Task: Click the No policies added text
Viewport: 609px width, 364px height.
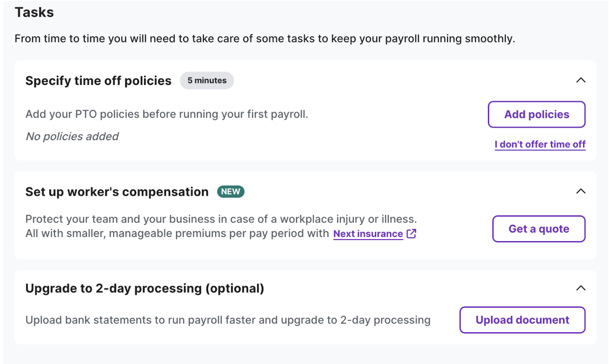Action: pos(72,136)
